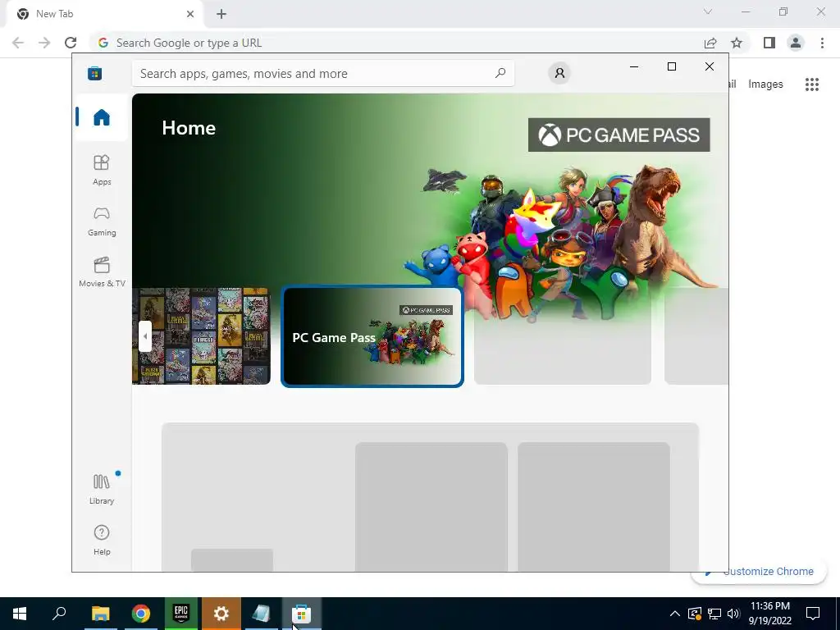
Task: Open the Windows Start menu
Action: (20, 614)
